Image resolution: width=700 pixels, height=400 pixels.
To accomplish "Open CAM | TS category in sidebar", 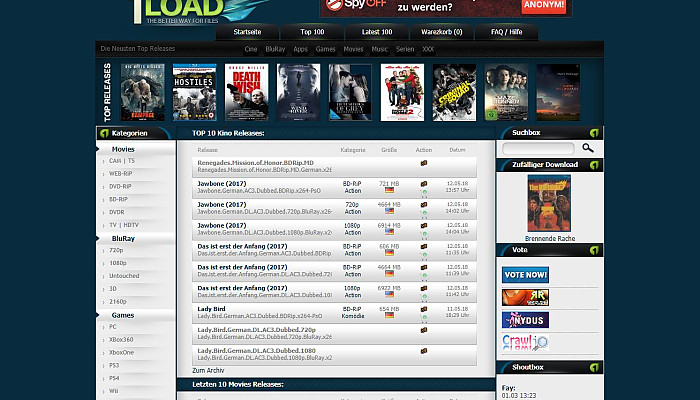I will [x=122, y=161].
